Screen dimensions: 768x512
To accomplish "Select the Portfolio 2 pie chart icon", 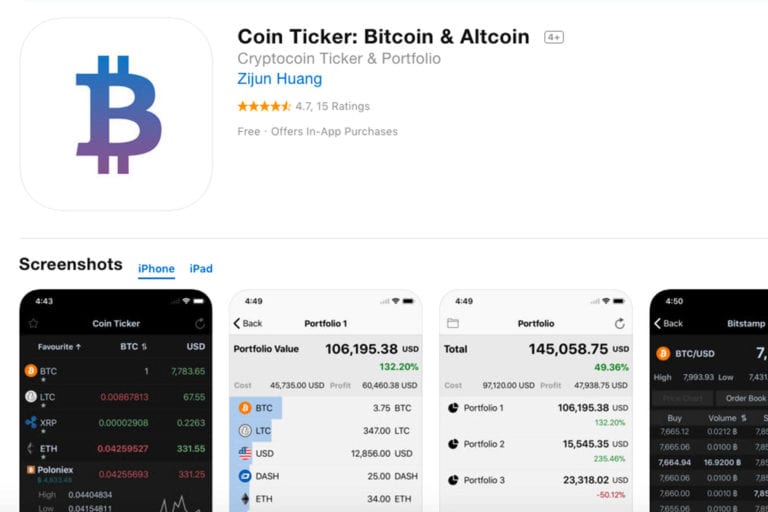I will point(453,444).
